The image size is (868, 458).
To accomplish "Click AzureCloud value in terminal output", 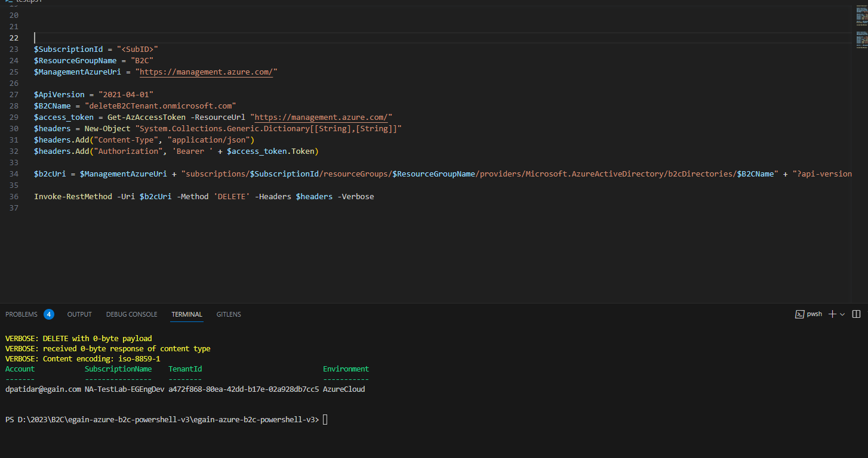I will (344, 389).
